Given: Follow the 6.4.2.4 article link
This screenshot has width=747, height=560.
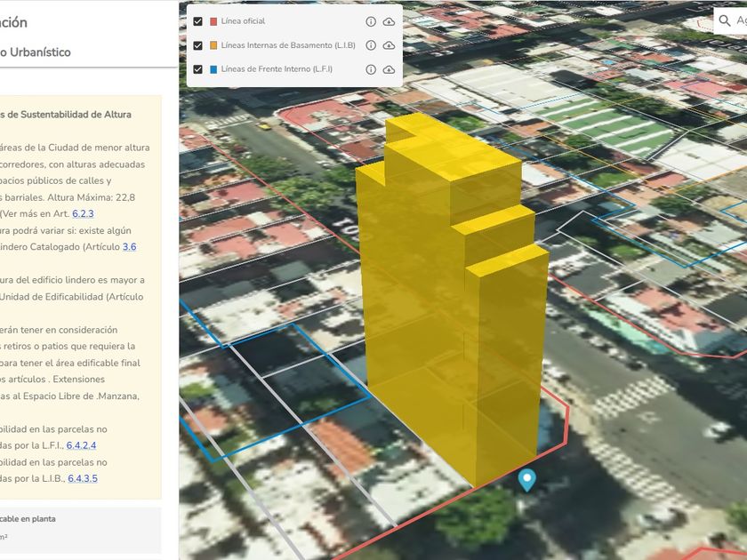Looking at the screenshot, I should click(x=81, y=445).
